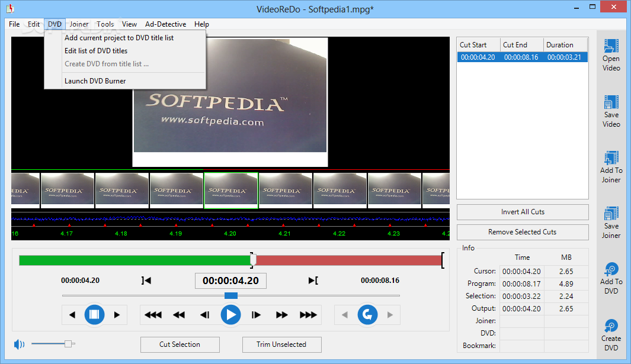
Task: Go to next scene marker arrow
Action: tap(389, 315)
